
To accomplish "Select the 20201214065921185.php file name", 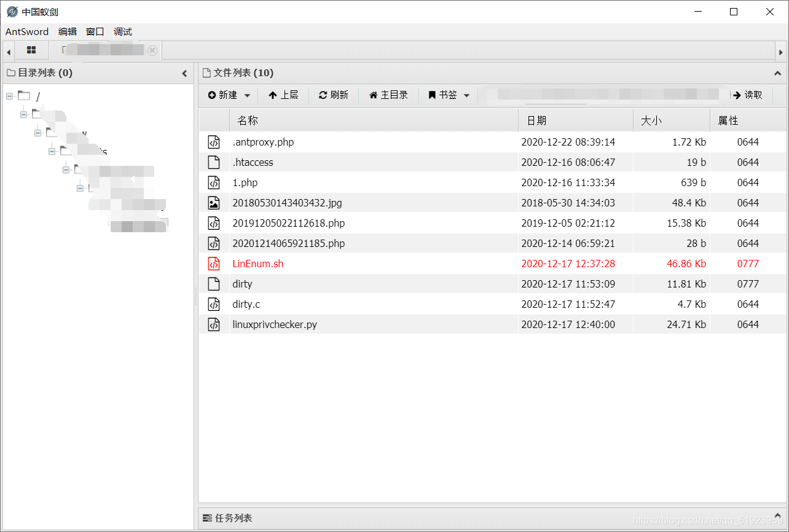I will [x=289, y=243].
